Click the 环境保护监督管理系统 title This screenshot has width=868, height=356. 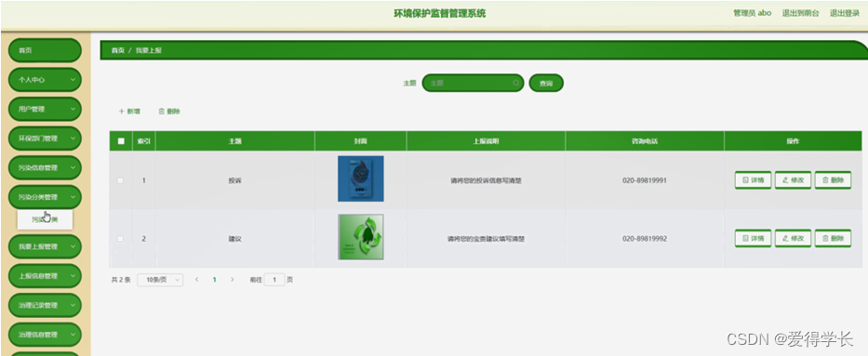439,13
